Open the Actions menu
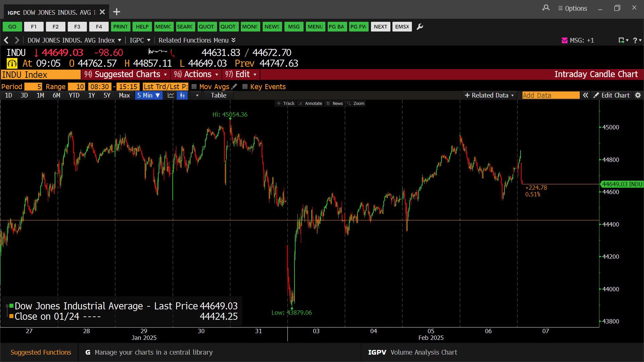The height and width of the screenshot is (362, 644). (x=196, y=74)
